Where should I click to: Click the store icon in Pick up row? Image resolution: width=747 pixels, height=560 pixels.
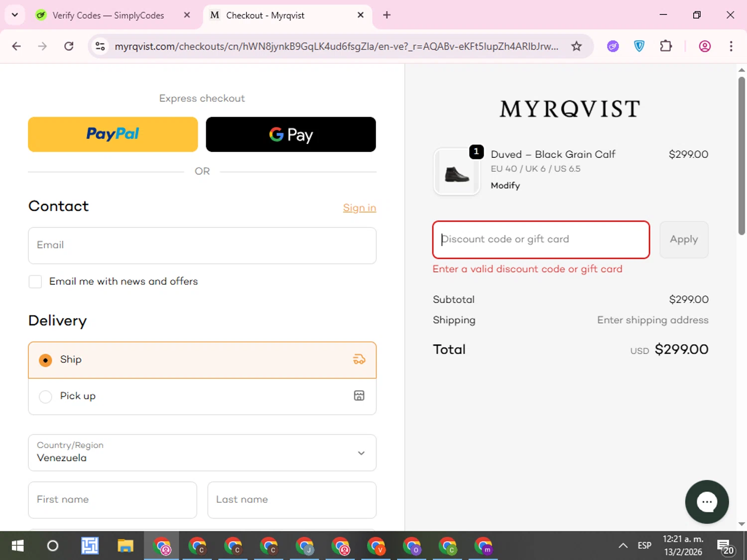click(359, 396)
